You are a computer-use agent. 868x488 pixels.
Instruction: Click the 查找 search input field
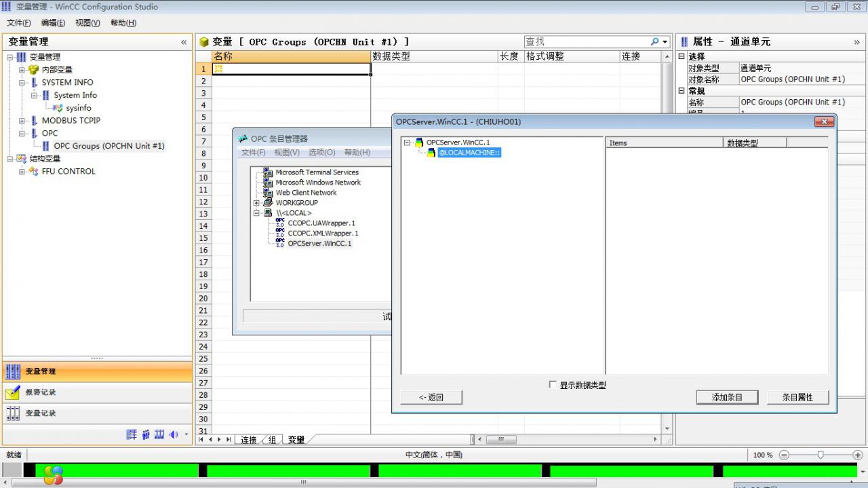pos(586,42)
